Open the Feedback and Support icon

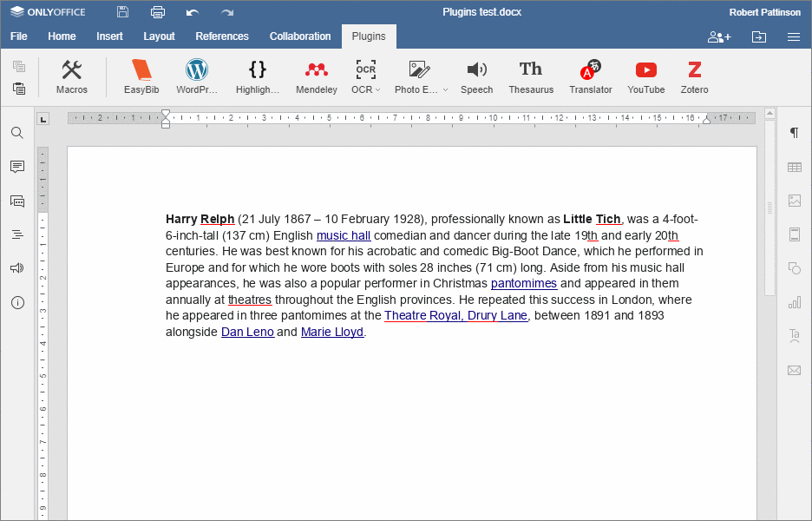click(x=17, y=268)
